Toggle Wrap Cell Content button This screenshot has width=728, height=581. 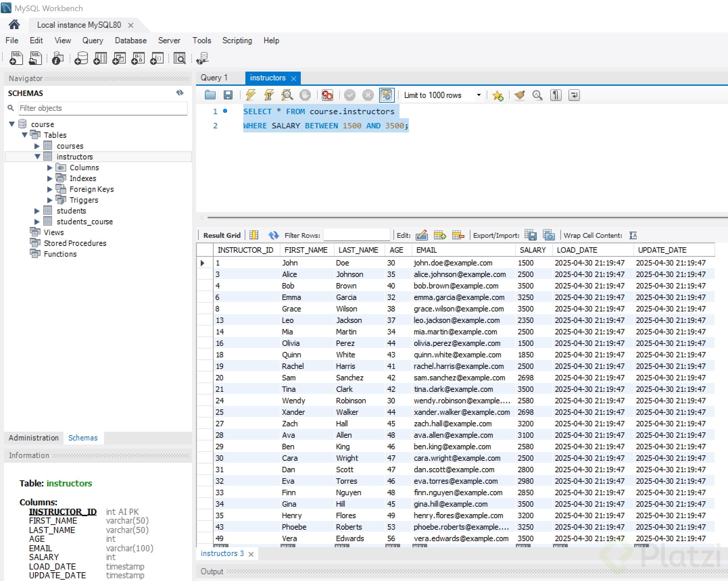tap(633, 235)
